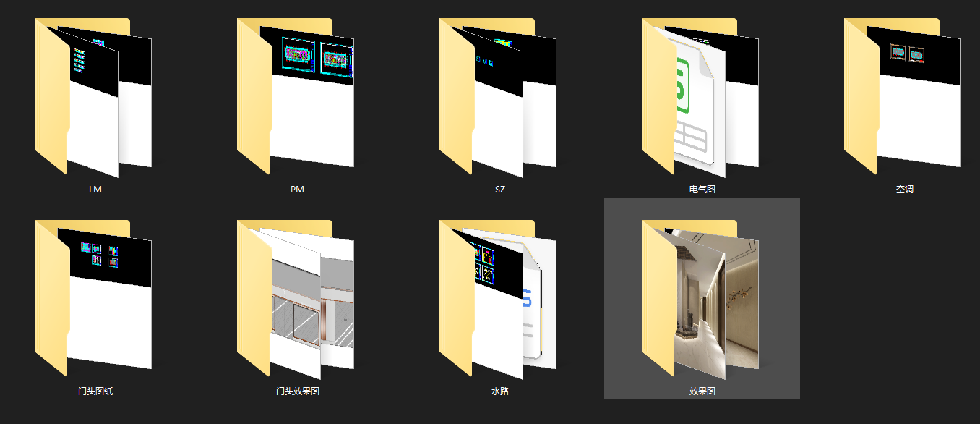Click the 水路 folder name

point(500,391)
